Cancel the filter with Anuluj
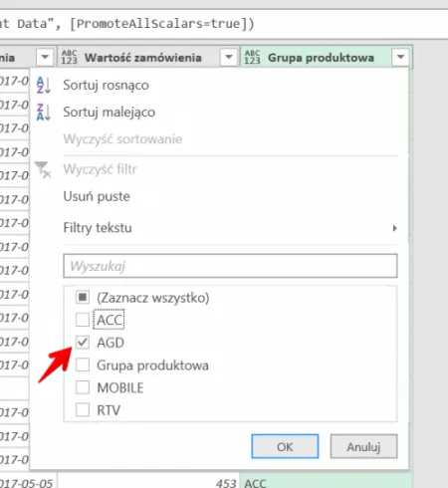Screen dimensions: 448x488 point(363,446)
